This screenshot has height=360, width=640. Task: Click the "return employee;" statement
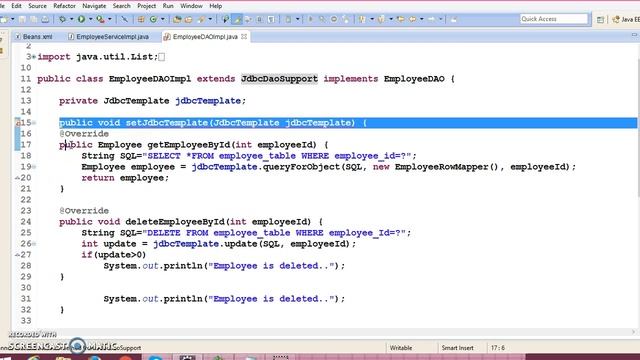tap(125, 178)
